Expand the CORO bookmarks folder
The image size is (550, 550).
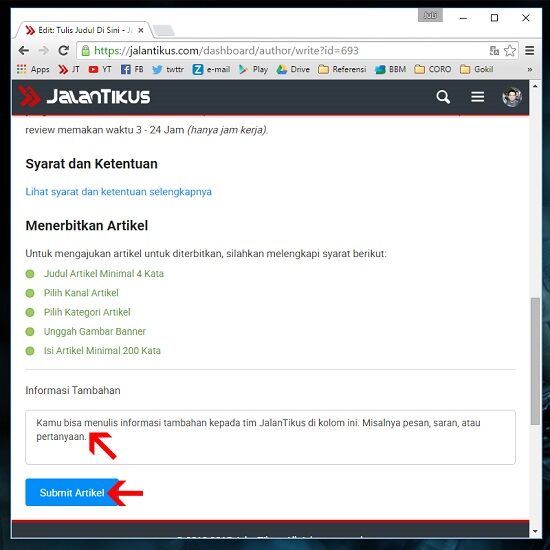pos(432,69)
